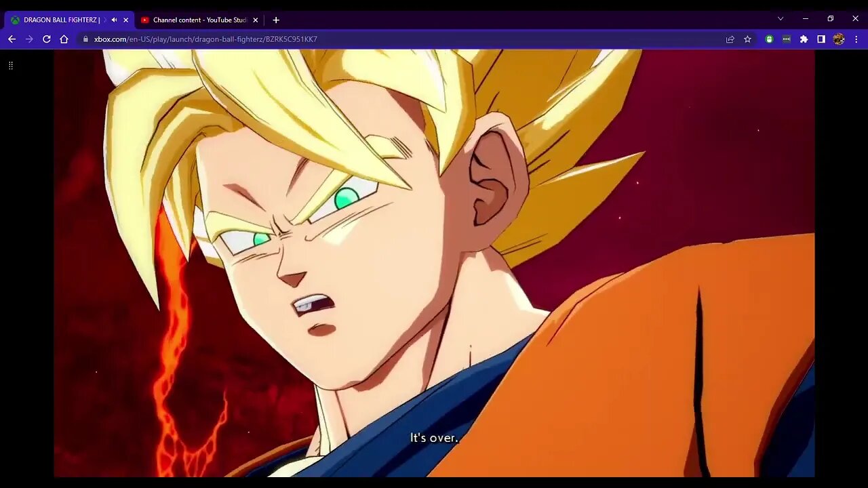Open the tab search dropdown arrow
868x488 pixels.
coord(781,19)
